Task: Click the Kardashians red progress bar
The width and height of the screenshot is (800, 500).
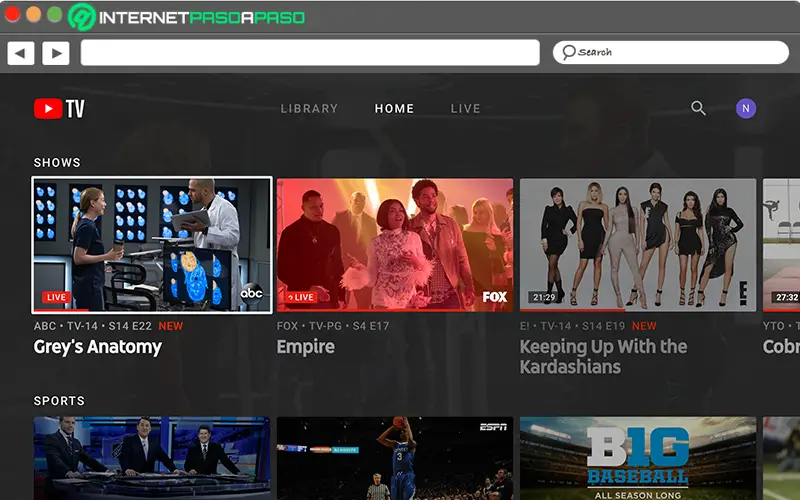Action: pos(572,310)
